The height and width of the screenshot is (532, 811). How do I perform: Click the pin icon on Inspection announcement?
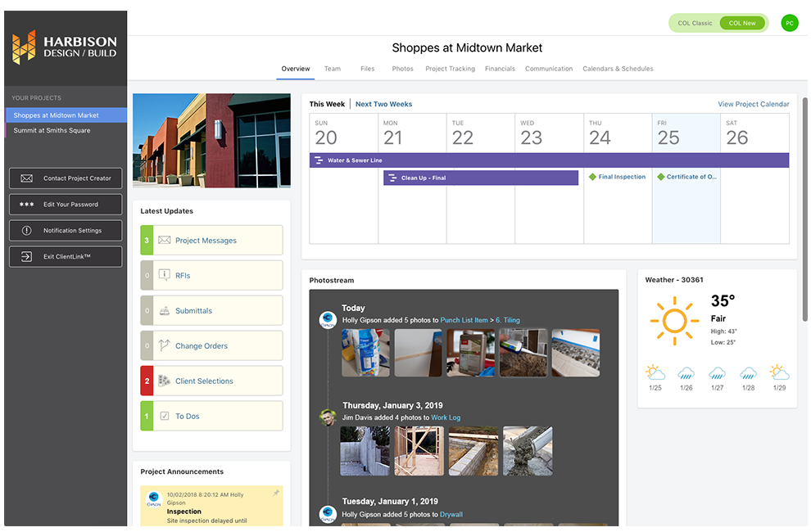click(x=276, y=494)
